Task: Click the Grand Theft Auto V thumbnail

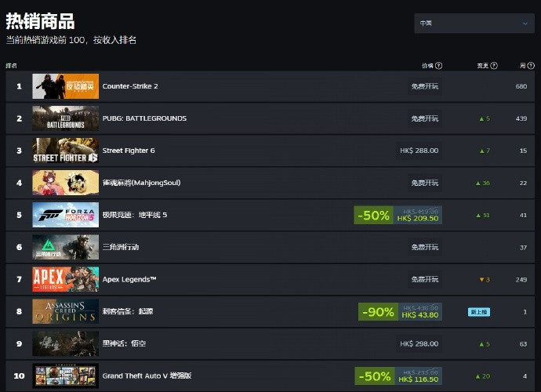Action: tap(66, 376)
